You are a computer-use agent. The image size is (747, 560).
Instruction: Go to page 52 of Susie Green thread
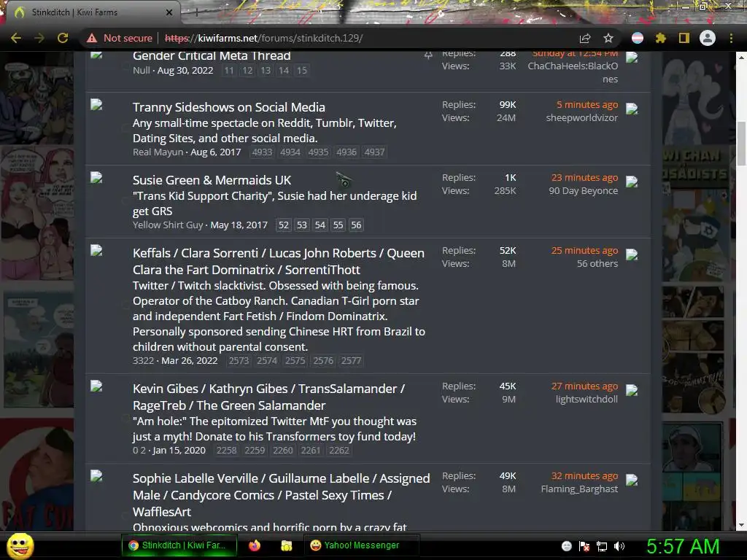284,225
